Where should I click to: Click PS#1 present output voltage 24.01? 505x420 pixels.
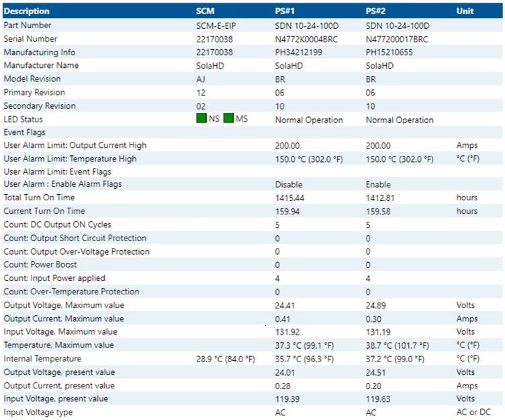(285, 372)
